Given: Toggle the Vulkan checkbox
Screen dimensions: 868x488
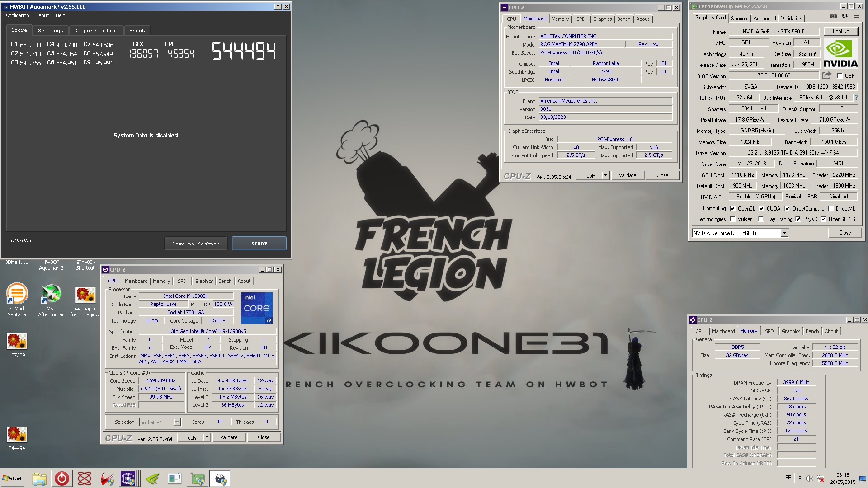Looking at the screenshot, I should pyautogui.click(x=732, y=219).
